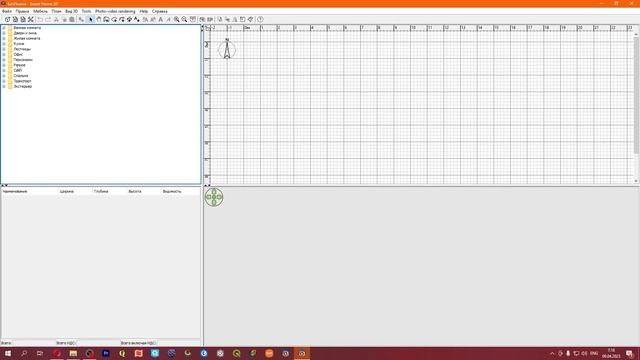Click the down arrow on 3D navigation pad
Screen dimensions: 640x360
point(214,202)
